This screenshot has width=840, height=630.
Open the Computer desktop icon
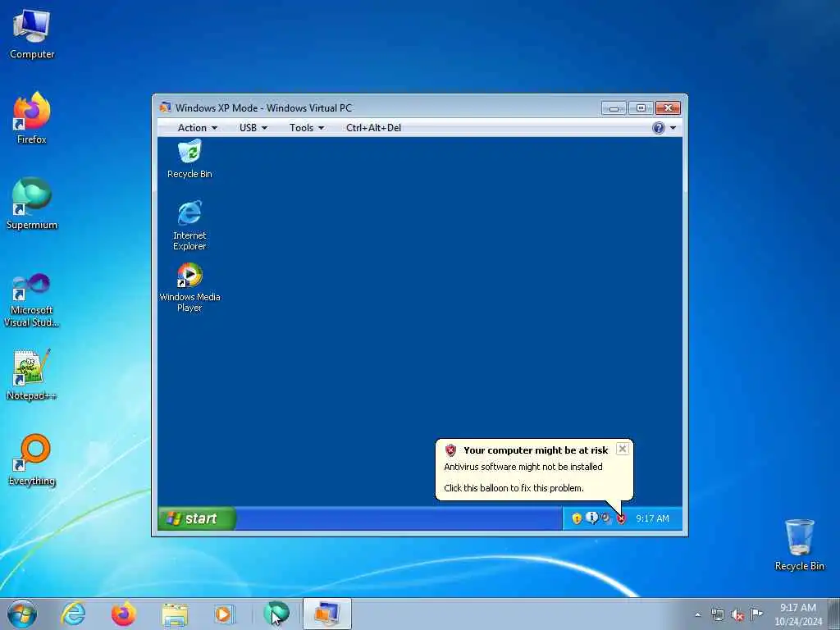[32, 34]
